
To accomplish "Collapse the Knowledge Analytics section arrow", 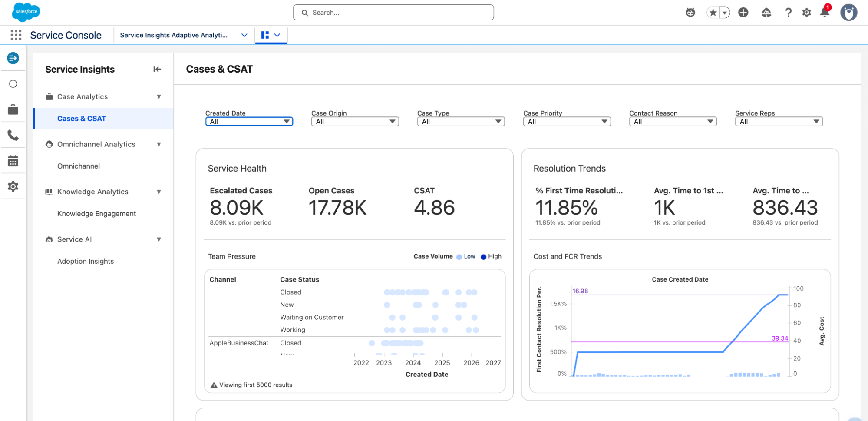I will tap(159, 192).
